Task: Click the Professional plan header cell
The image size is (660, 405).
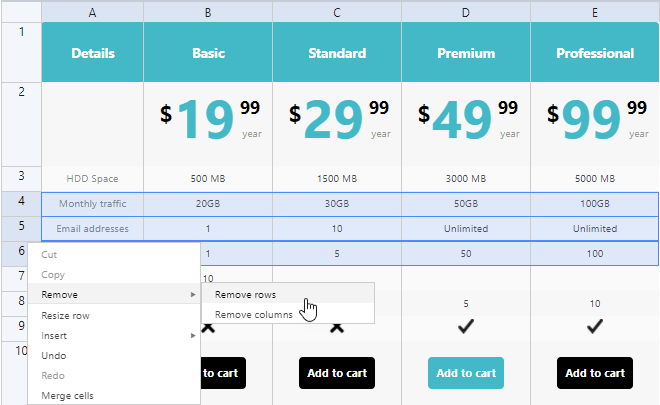Action: [595, 53]
